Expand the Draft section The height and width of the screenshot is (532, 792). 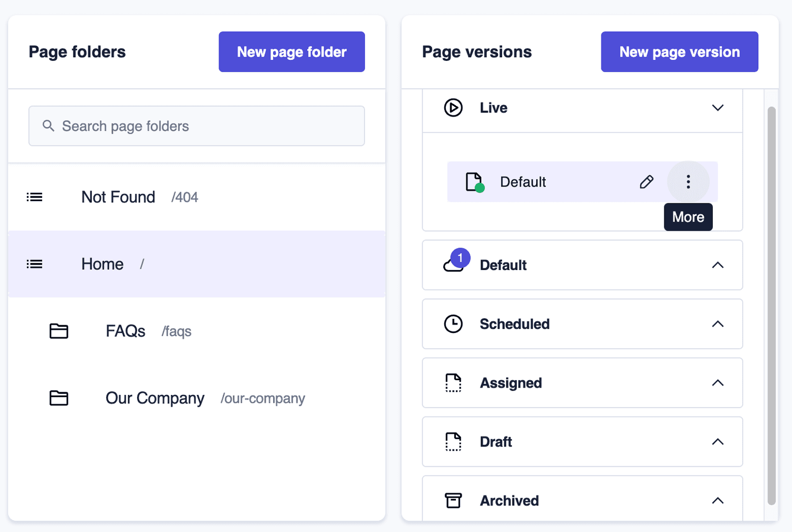[x=718, y=442]
